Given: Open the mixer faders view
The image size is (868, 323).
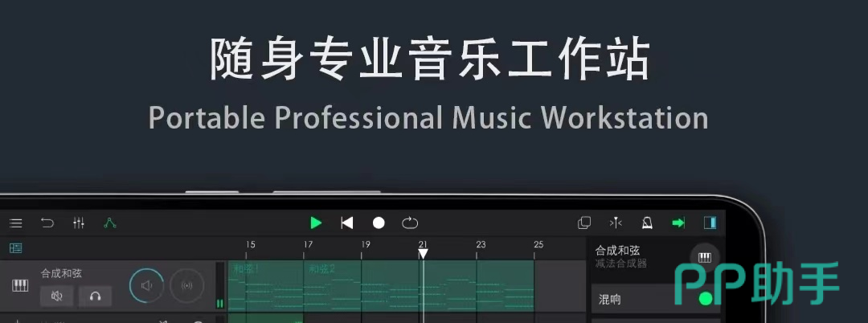Looking at the screenshot, I should 79,223.
